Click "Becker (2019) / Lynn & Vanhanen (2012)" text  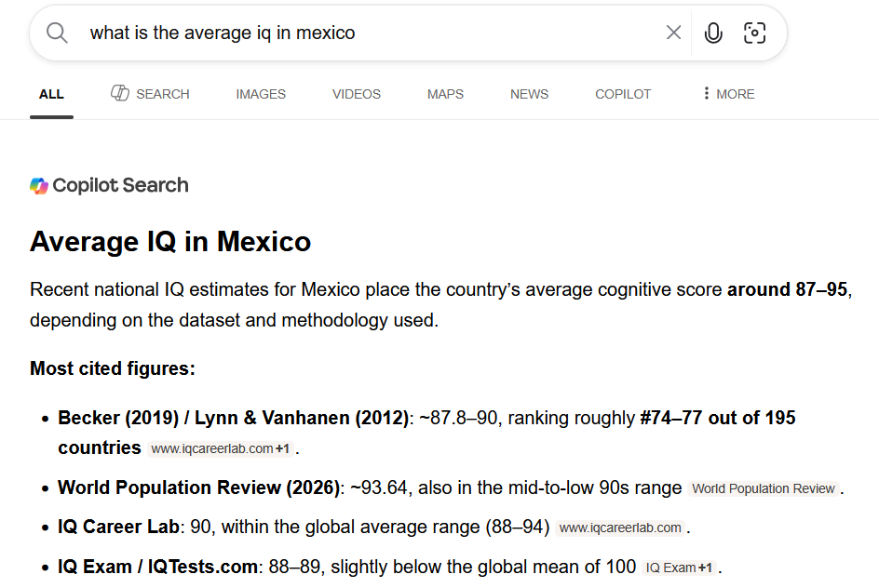(233, 418)
